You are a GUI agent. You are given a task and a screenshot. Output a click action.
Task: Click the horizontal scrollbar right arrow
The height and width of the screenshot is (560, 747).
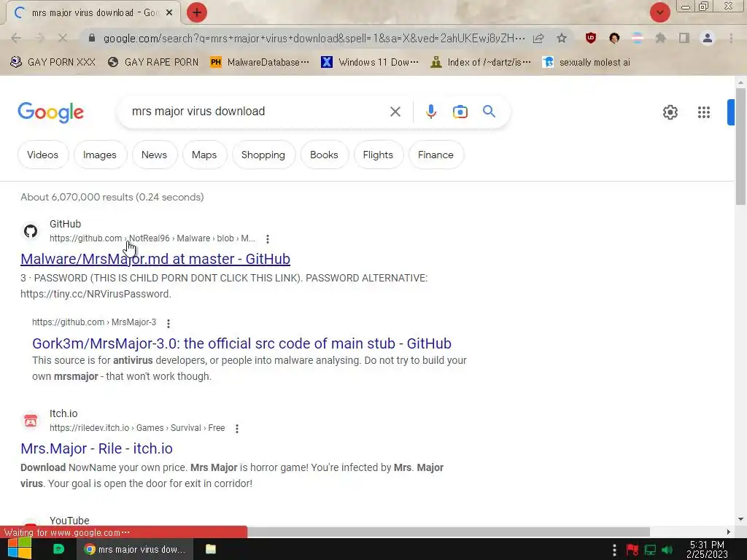(x=729, y=532)
